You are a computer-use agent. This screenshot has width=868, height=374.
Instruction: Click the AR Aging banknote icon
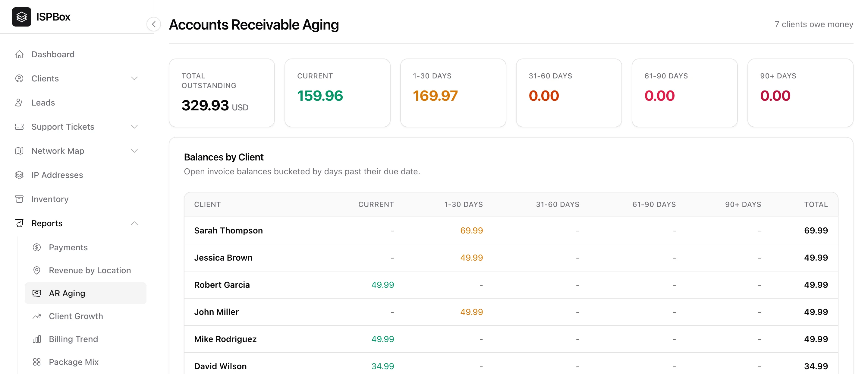[37, 293]
